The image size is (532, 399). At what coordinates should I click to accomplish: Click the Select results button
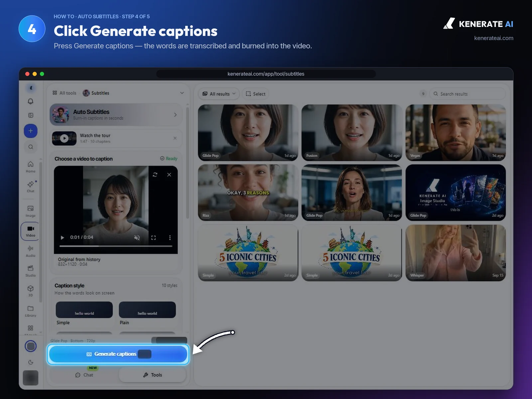255,94
